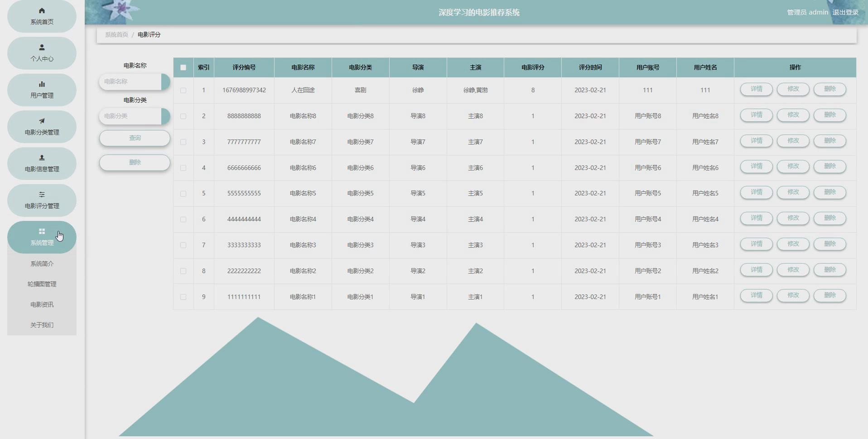
Task: Click the batch 删除 button under filters
Action: click(135, 162)
